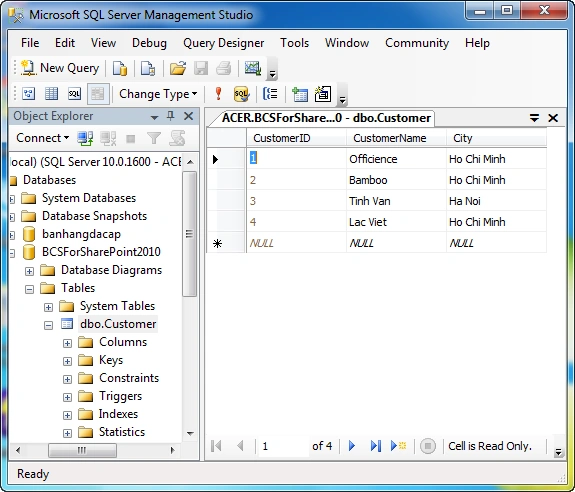Click the Object Explorer horizontal scrollbar thumb
The width and height of the screenshot is (575, 492).
click(x=83, y=450)
